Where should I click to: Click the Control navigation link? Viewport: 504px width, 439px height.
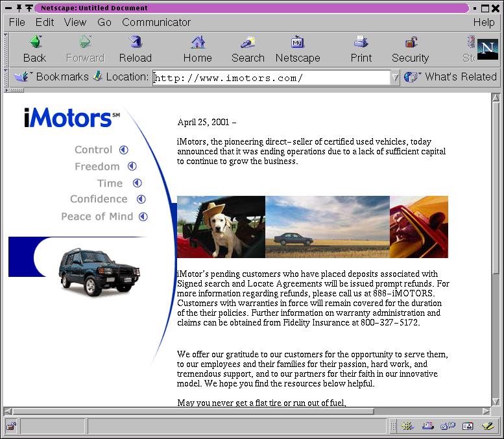point(93,150)
